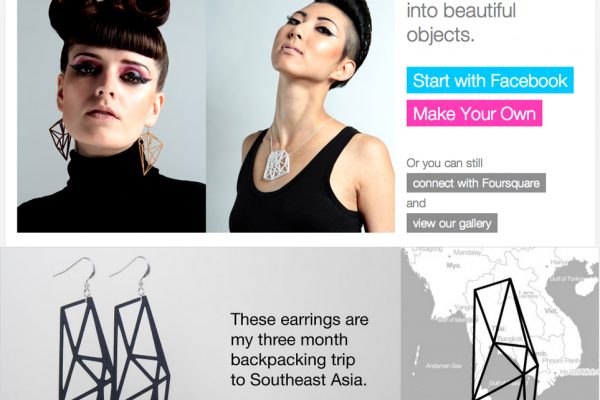Click the 'into beautiful objects' headline
This screenshot has height=400, width=600.
tap(461, 22)
